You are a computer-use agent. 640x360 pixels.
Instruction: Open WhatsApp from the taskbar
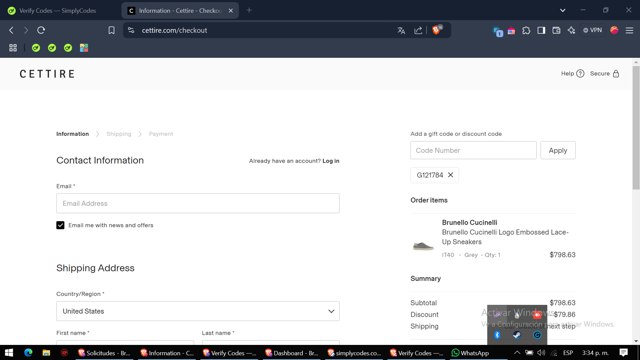pyautogui.click(x=470, y=353)
